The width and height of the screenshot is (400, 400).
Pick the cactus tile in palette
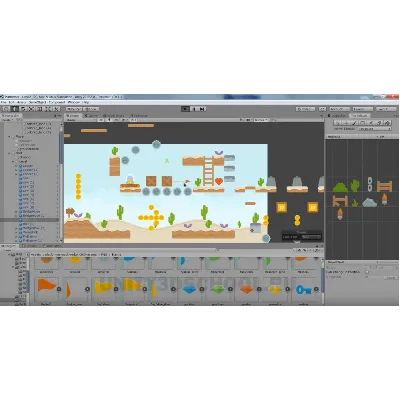click(355, 186)
